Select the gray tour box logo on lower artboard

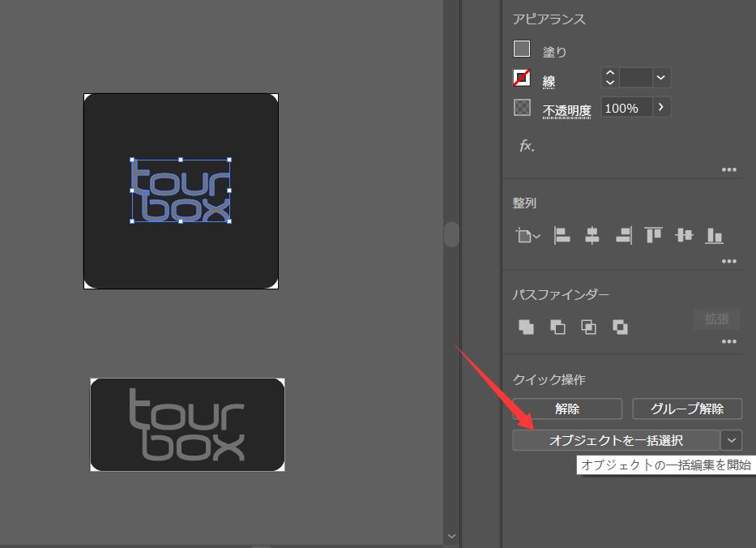[x=187, y=425]
